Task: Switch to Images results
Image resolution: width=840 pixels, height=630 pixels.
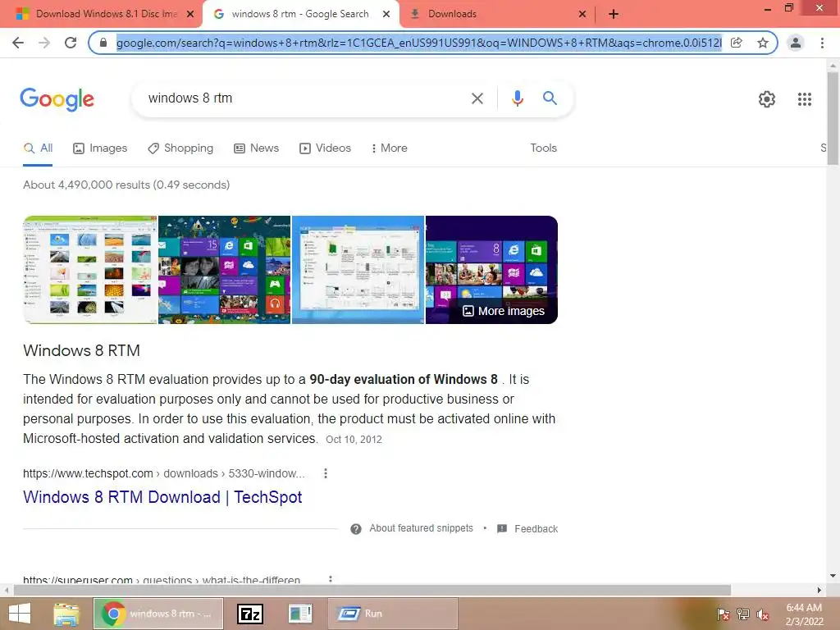Action: (100, 148)
